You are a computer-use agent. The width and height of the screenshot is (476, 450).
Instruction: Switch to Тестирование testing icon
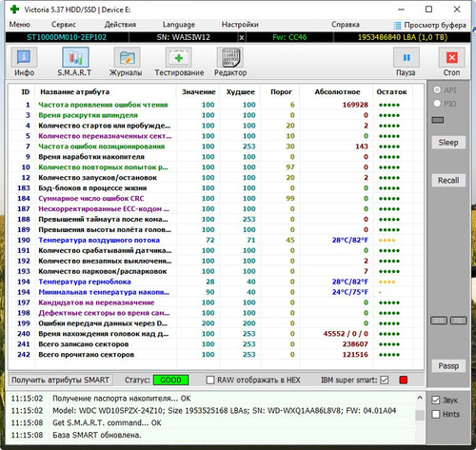point(179,57)
